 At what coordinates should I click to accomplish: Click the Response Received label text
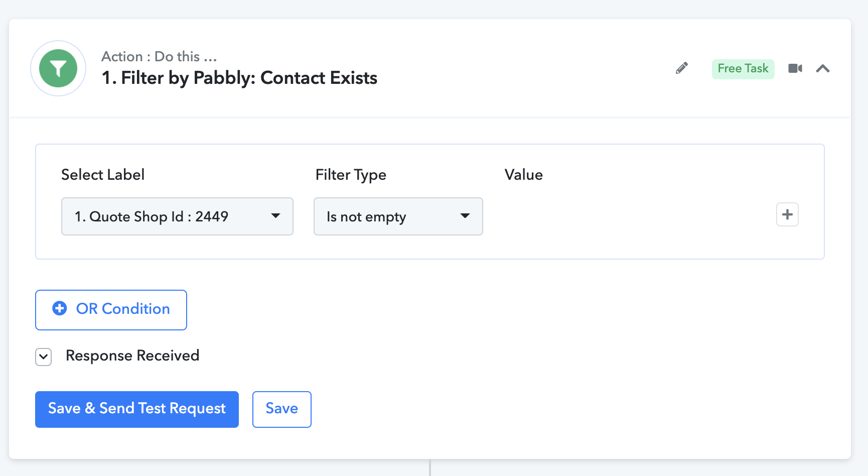click(132, 355)
